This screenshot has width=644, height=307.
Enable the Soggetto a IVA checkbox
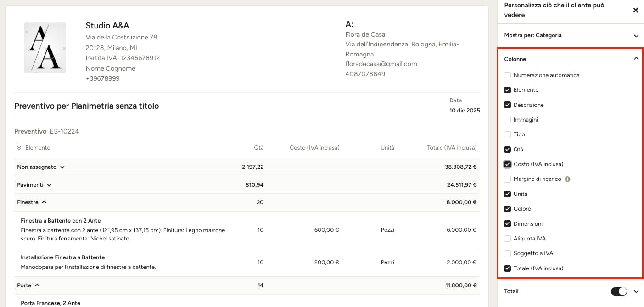tap(507, 253)
